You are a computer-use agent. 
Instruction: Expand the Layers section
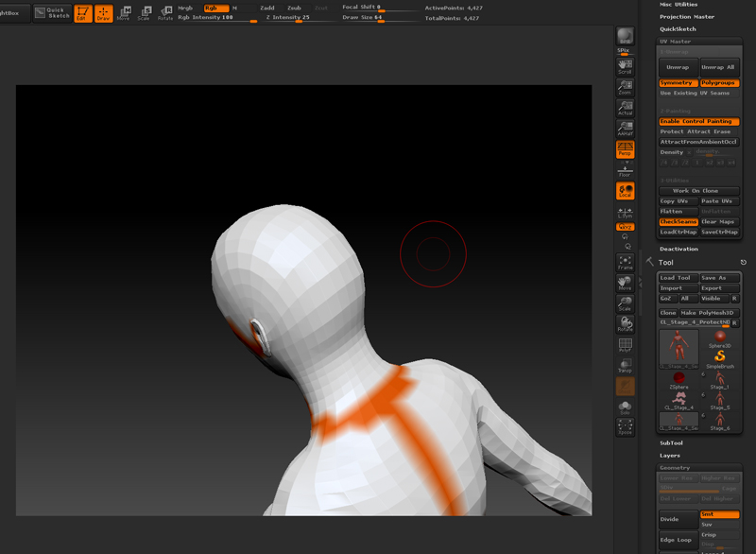click(x=670, y=456)
